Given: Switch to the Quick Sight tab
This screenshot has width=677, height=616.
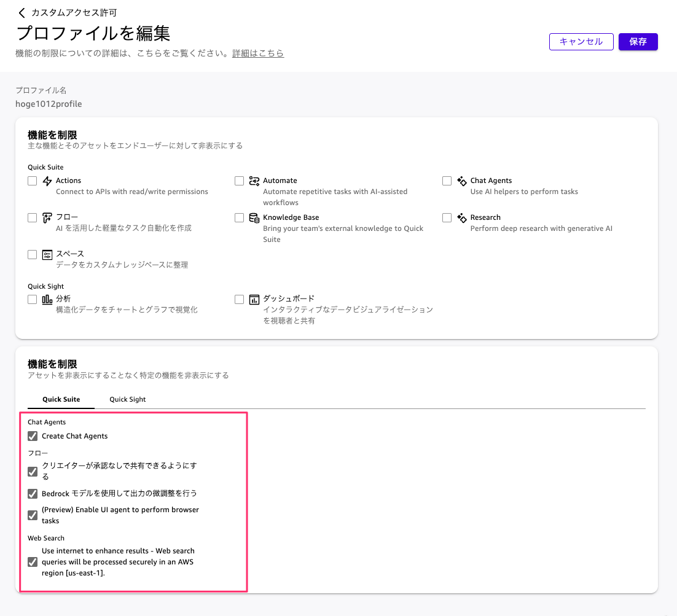Looking at the screenshot, I should click(128, 399).
